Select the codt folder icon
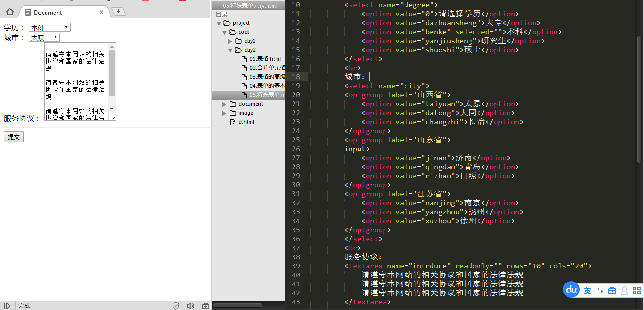Image resolution: width=644 pixels, height=310 pixels. click(x=232, y=32)
